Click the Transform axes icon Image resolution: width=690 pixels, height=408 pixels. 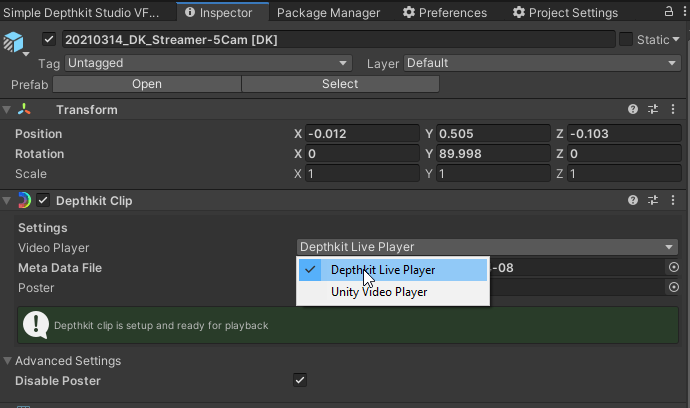pos(24,109)
